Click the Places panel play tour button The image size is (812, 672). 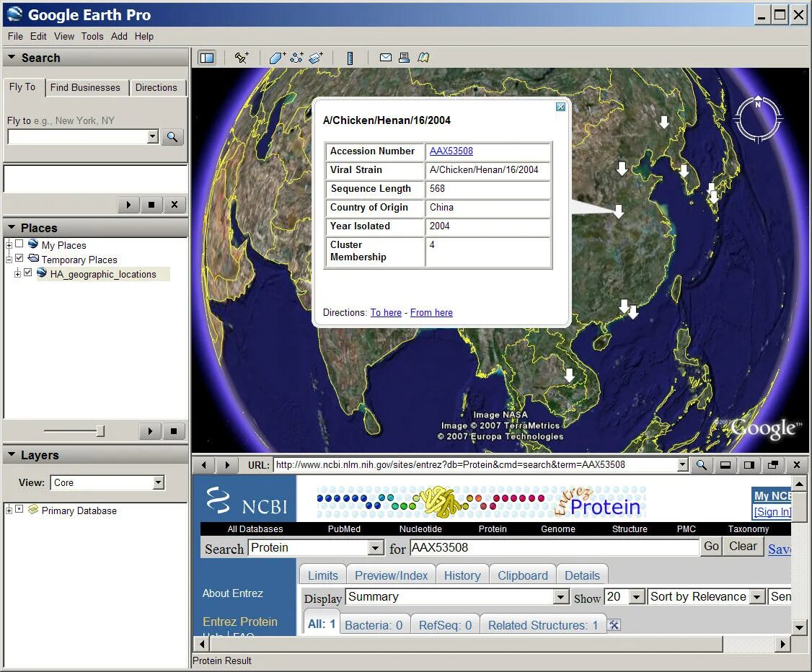(x=150, y=430)
